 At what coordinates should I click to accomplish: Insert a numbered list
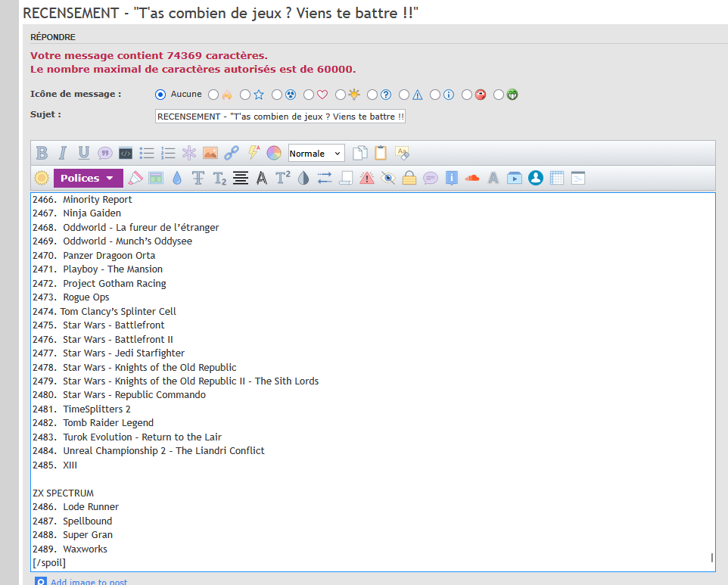click(168, 153)
